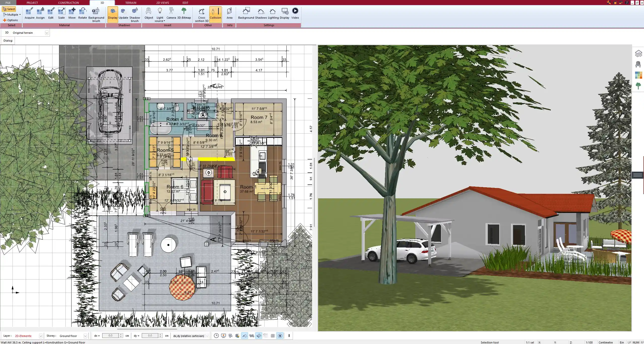The image size is (644, 344).
Task: Decrease dy with the stepper arrow
Action: pyautogui.click(x=161, y=337)
